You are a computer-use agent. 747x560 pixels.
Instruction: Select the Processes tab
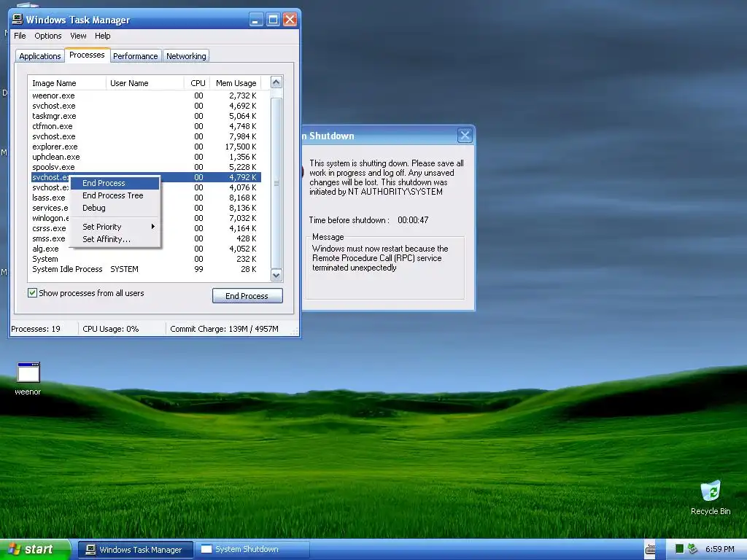click(87, 55)
